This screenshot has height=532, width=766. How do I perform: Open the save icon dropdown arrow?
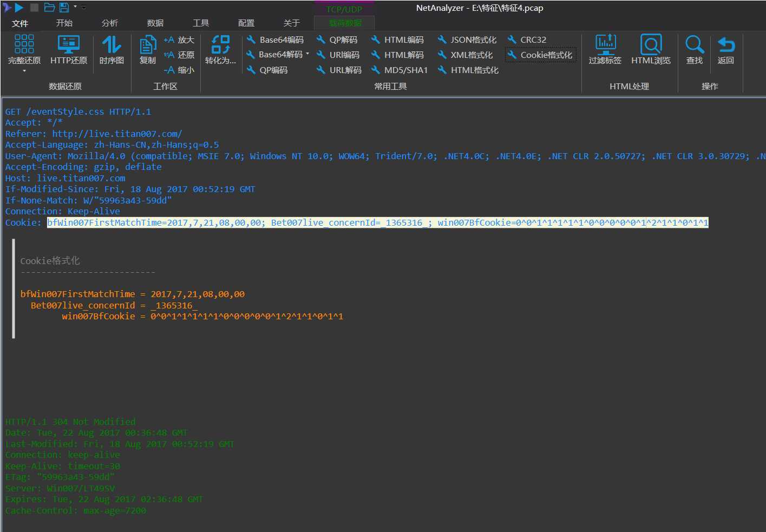click(x=75, y=7)
